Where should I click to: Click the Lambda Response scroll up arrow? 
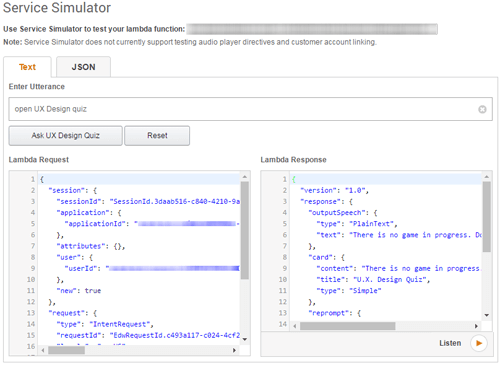(487, 177)
